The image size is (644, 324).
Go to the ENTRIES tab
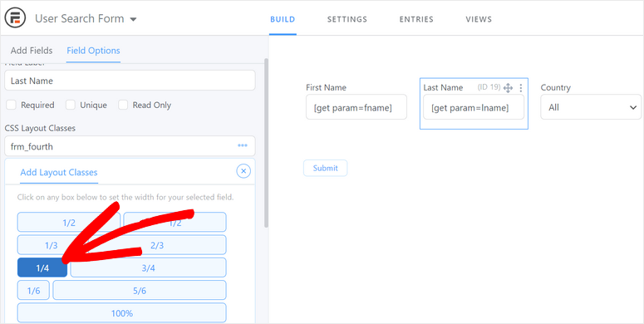coord(416,19)
